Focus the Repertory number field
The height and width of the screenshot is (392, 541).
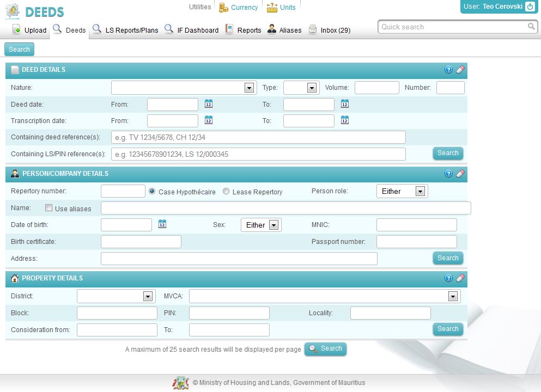123,191
